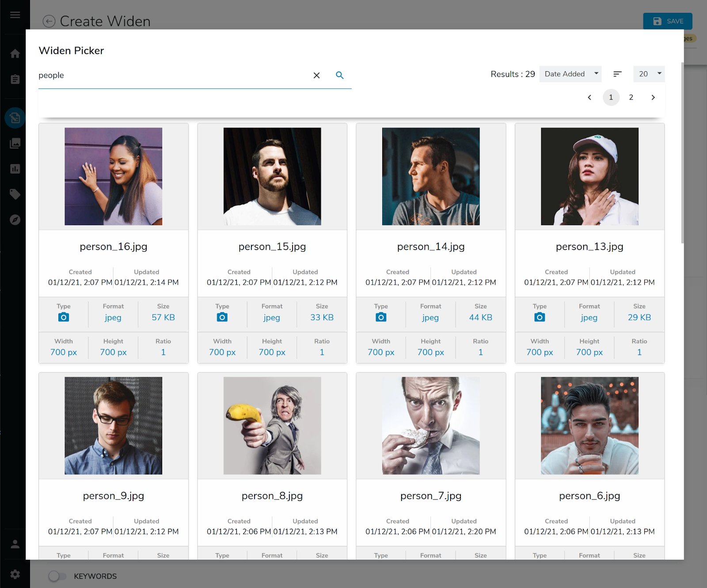707x588 pixels.
Task: Go to next results page arrow
Action: (653, 97)
